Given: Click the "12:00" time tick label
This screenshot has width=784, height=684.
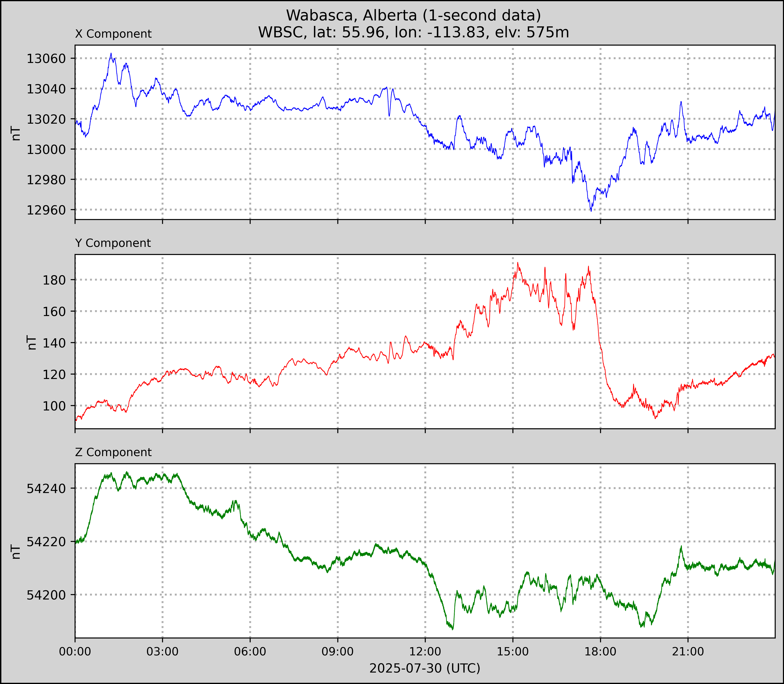Looking at the screenshot, I should pos(425,652).
